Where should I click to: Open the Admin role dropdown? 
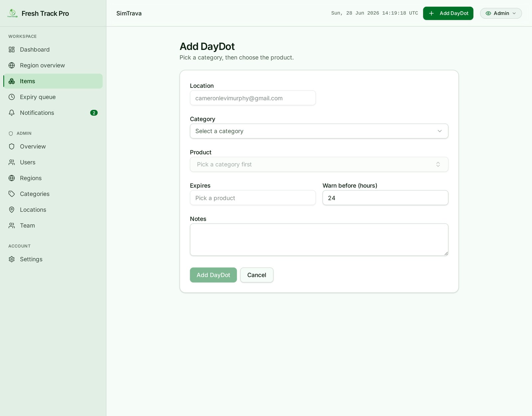(501, 13)
